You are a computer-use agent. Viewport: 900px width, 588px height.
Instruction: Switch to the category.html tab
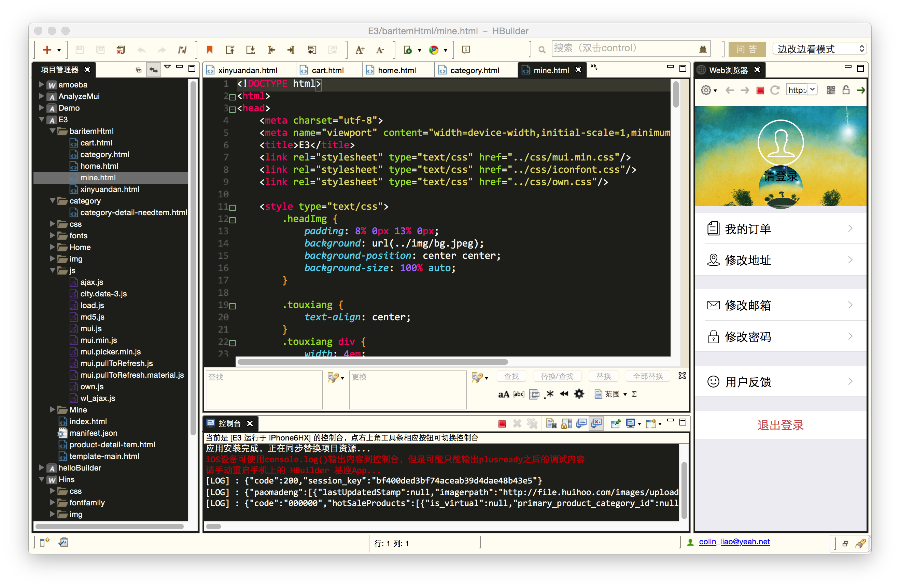(x=474, y=70)
